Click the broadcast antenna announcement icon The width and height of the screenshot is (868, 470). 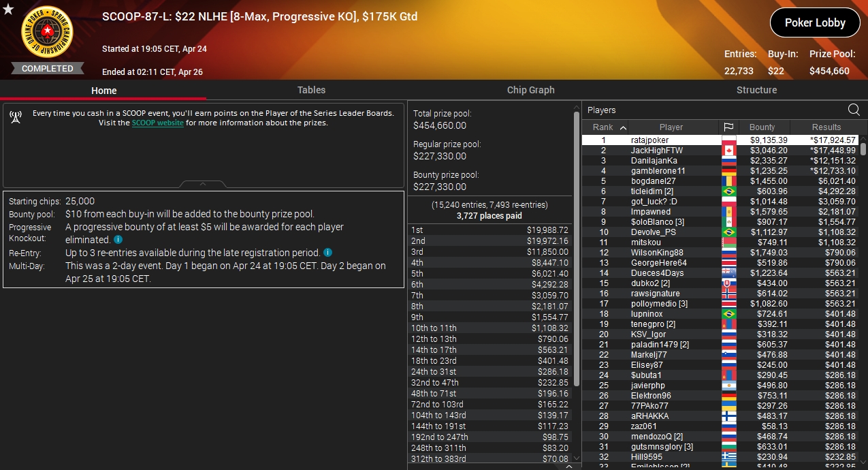(16, 117)
